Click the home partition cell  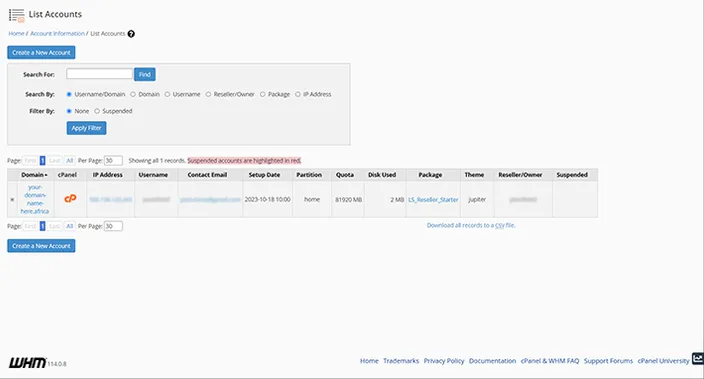[312, 199]
